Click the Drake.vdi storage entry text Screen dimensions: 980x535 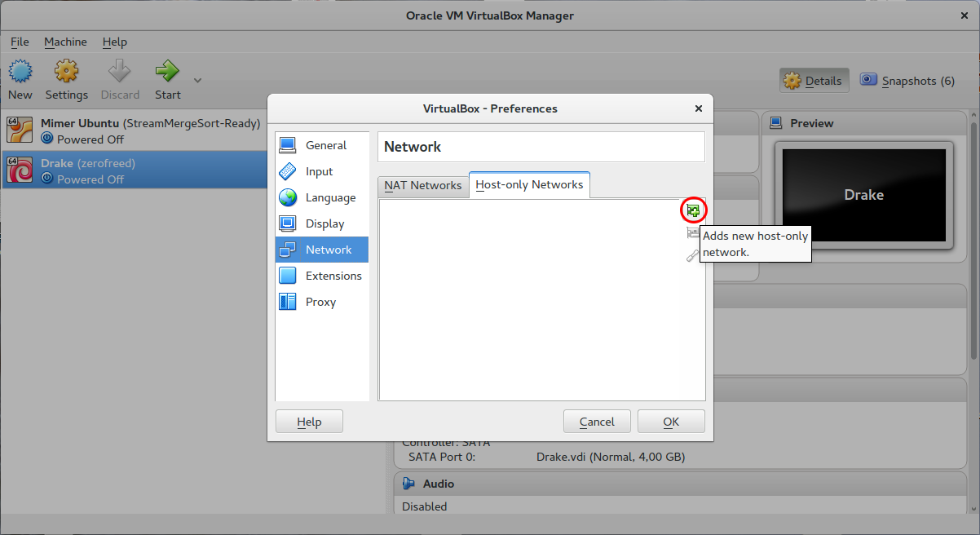click(611, 457)
